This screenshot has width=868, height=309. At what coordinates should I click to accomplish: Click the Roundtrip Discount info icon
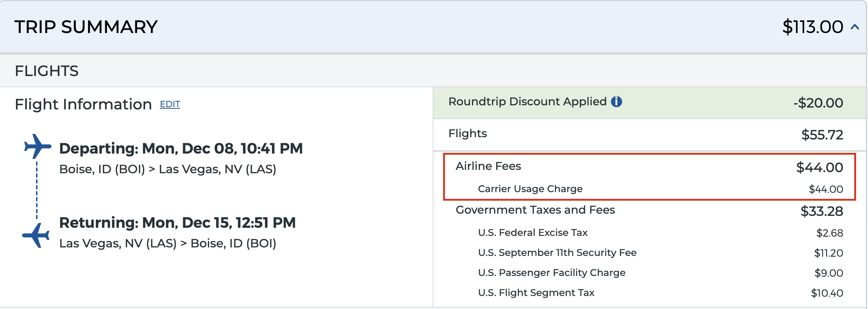[617, 102]
